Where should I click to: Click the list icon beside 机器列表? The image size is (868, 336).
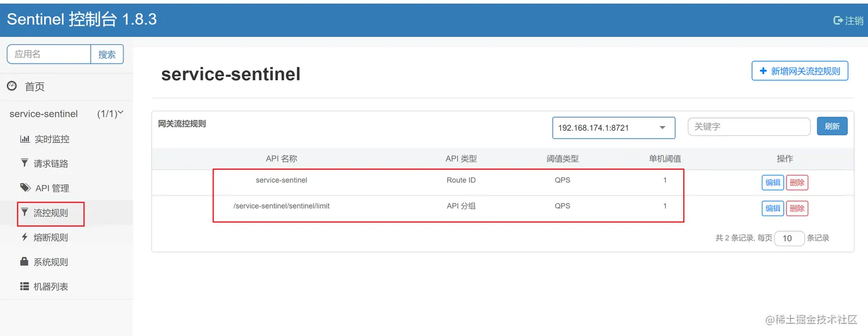pos(25,286)
